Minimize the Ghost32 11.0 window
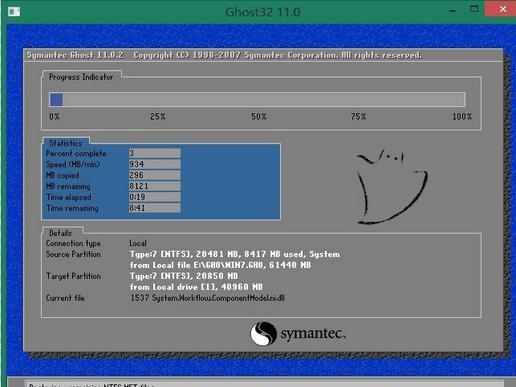 coord(452,11)
